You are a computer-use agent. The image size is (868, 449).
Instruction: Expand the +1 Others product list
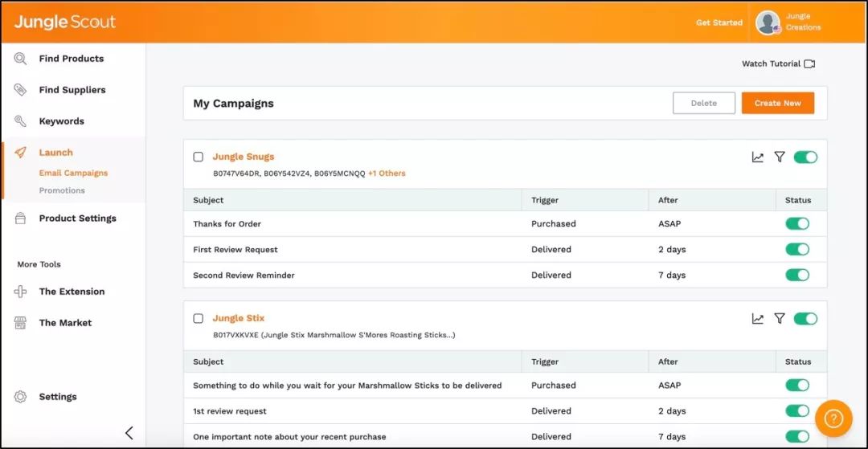(387, 173)
